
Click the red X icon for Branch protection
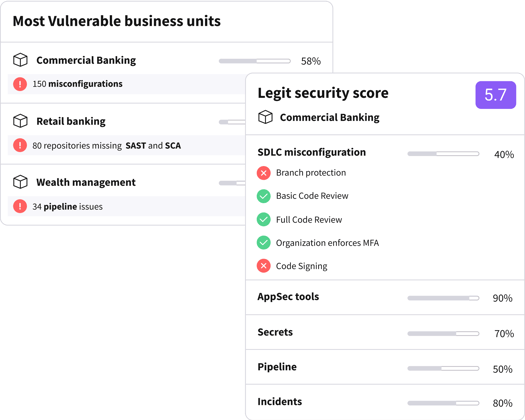click(264, 173)
